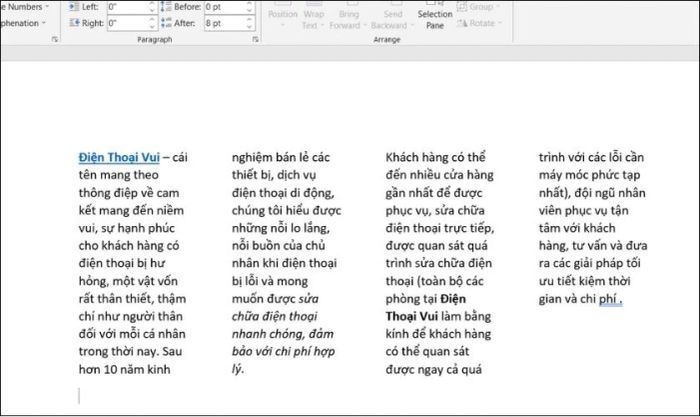The width and height of the screenshot is (700, 417).
Task: Click the Right indent spinner arrows
Action: (153, 23)
